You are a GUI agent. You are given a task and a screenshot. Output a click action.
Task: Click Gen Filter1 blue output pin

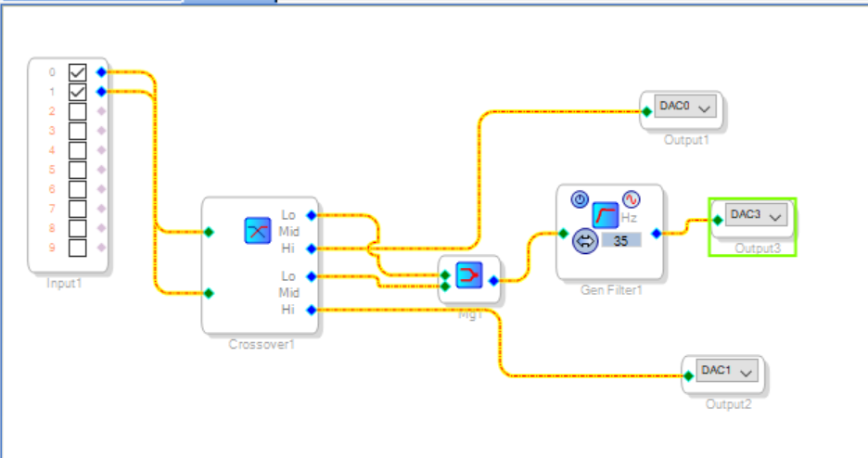click(657, 234)
